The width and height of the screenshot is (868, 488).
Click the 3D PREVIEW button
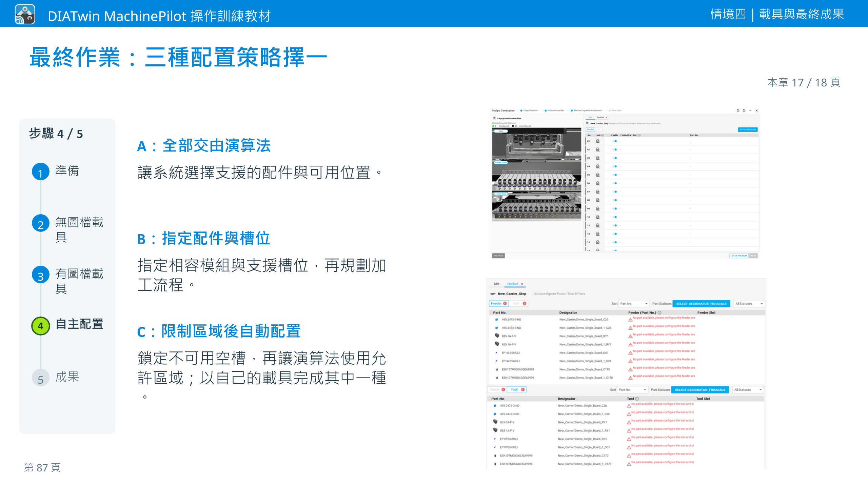click(x=739, y=256)
